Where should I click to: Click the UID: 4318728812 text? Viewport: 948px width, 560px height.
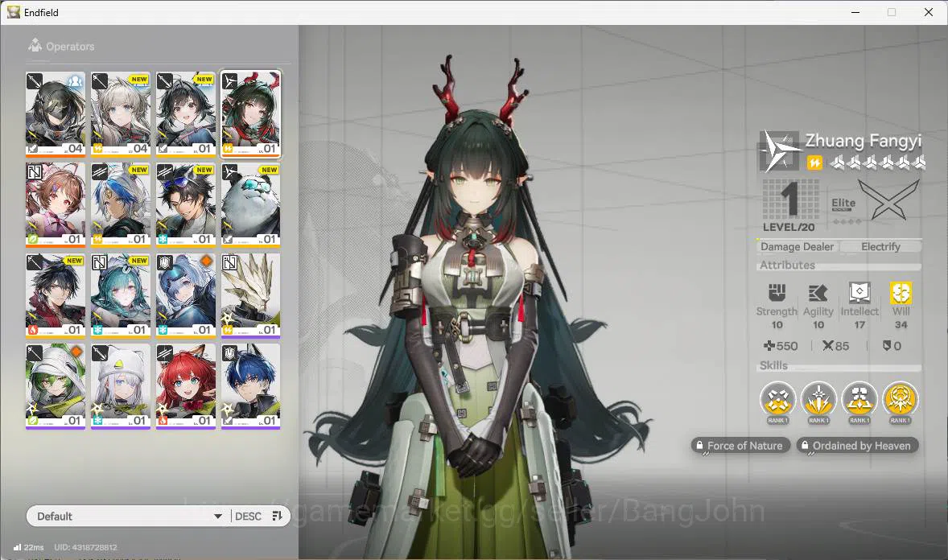tap(86, 547)
